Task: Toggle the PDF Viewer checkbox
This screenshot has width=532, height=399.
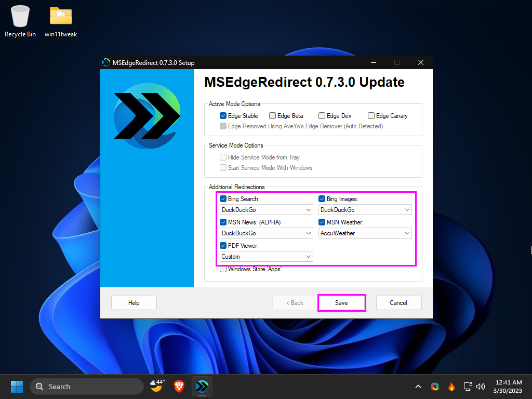Action: [223, 246]
